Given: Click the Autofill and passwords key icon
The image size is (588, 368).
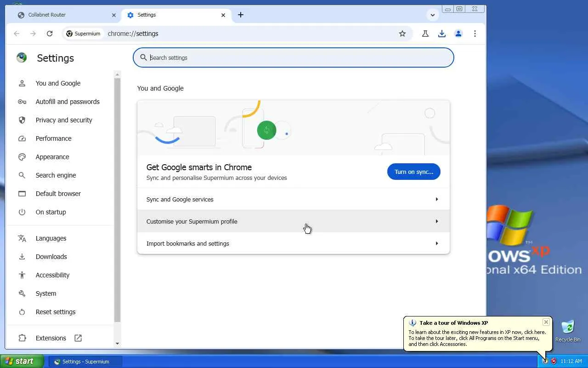Looking at the screenshot, I should coord(22,102).
